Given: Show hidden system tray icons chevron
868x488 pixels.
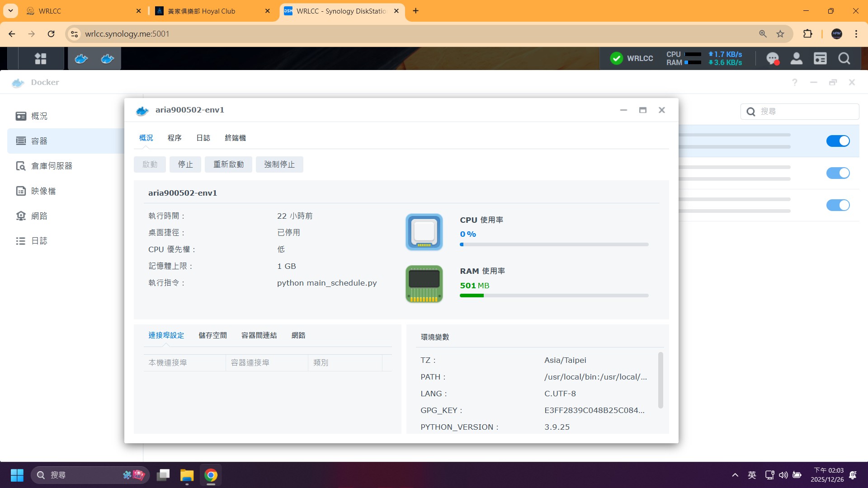Looking at the screenshot, I should pos(735,475).
